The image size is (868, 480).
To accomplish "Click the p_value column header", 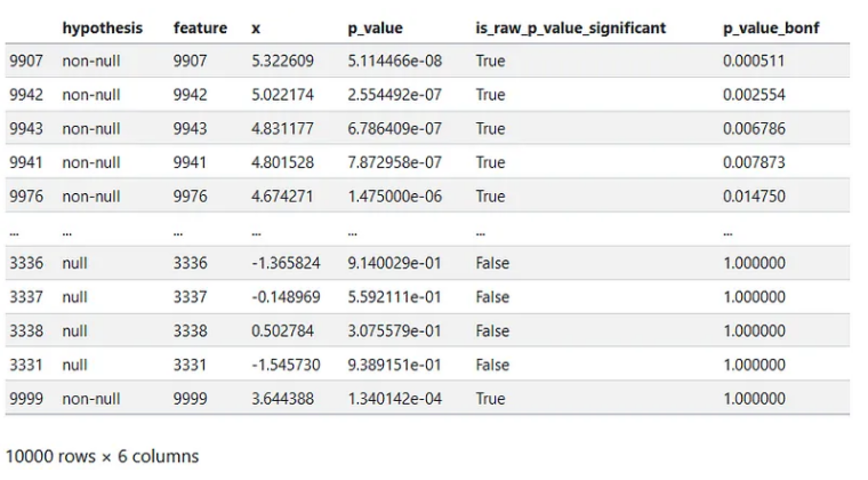I will pos(375,28).
